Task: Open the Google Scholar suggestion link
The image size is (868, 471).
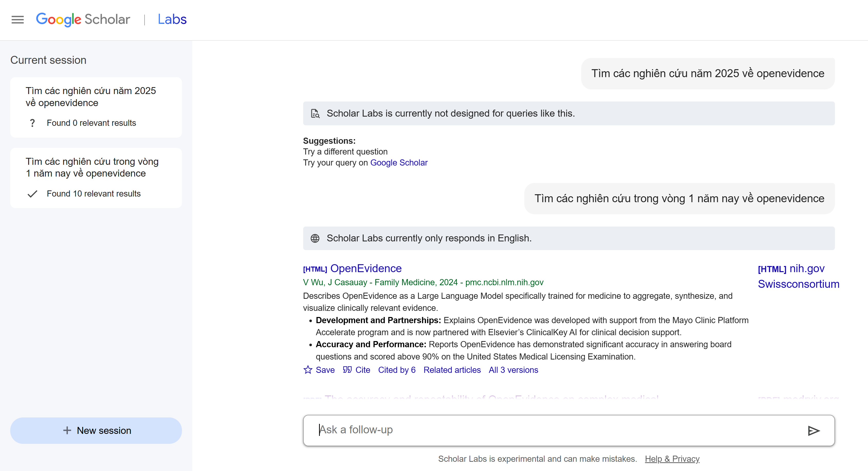Action: pos(399,163)
